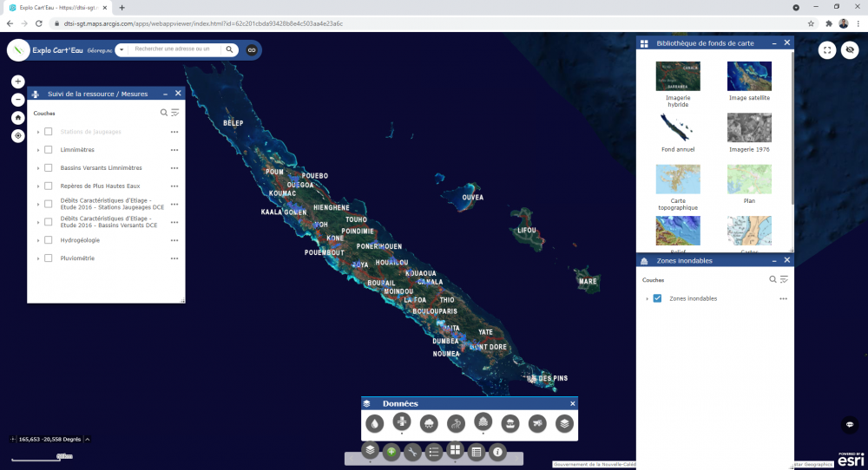Search layers in Zones inondables panel
The height and width of the screenshot is (470, 868).
(773, 280)
